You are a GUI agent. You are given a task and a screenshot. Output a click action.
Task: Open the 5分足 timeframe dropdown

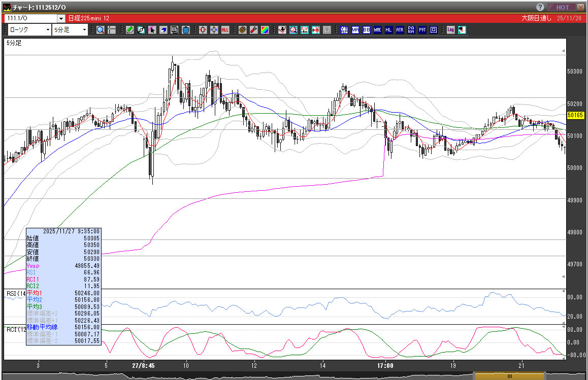coord(70,30)
